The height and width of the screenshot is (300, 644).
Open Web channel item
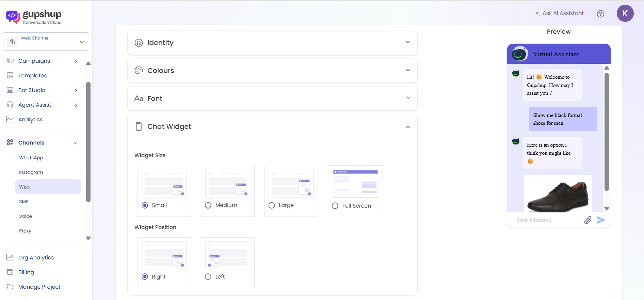tap(48, 187)
